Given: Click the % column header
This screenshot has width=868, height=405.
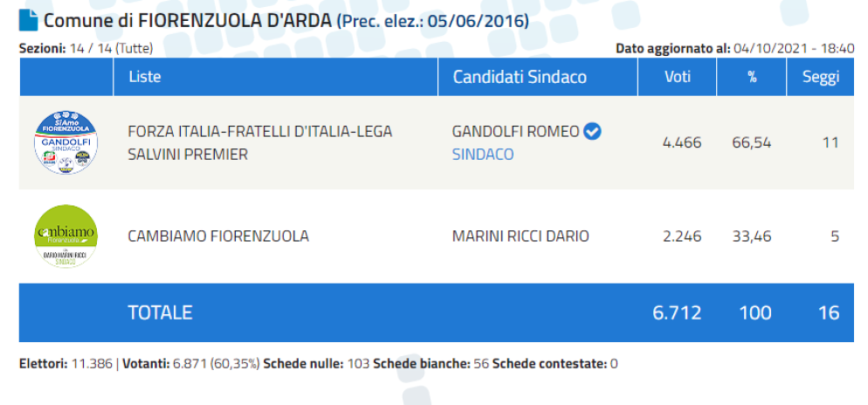Looking at the screenshot, I should 752,77.
